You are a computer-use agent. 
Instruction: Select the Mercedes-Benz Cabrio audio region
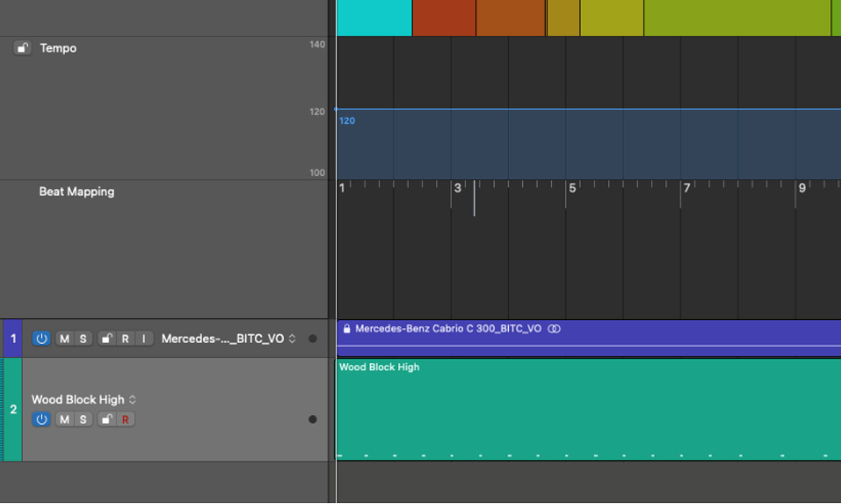588,338
